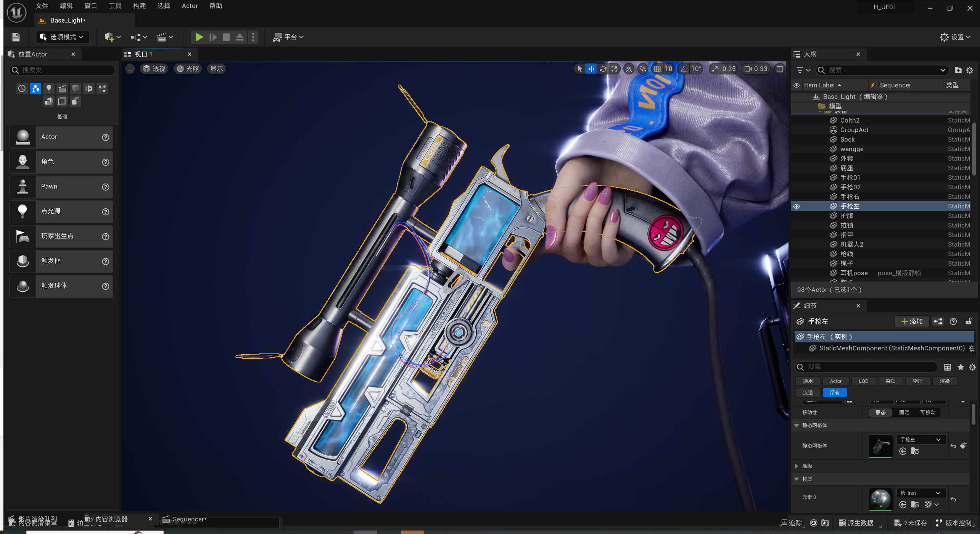Toggle visibility eye for 手枪左 in outliner
The width and height of the screenshot is (980, 534).
click(x=797, y=207)
